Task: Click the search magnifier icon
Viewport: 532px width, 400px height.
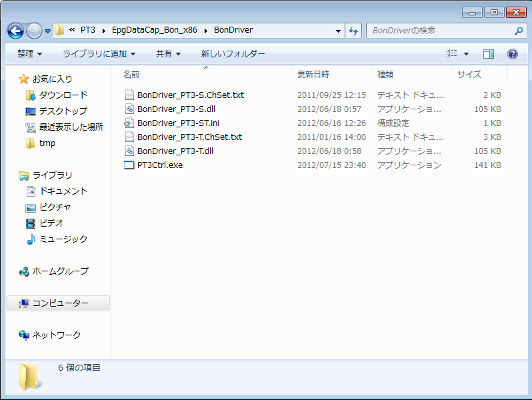Action: click(x=519, y=31)
